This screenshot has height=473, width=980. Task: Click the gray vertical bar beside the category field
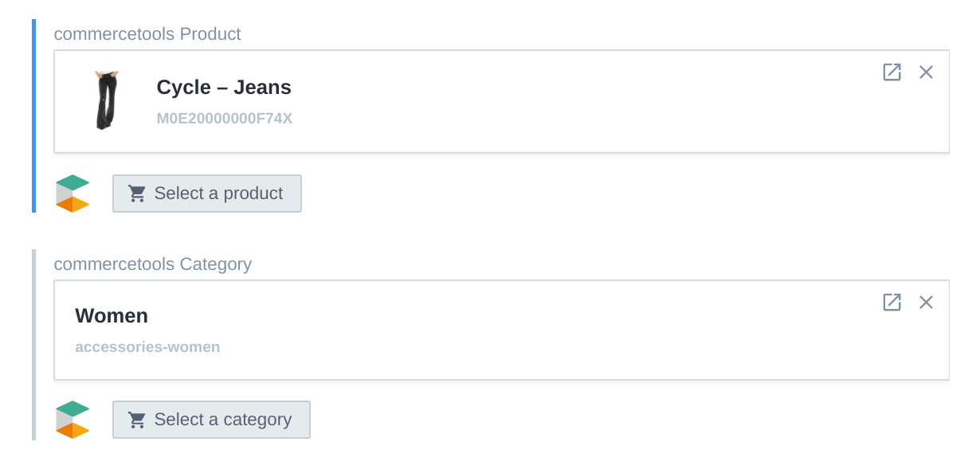[33, 345]
